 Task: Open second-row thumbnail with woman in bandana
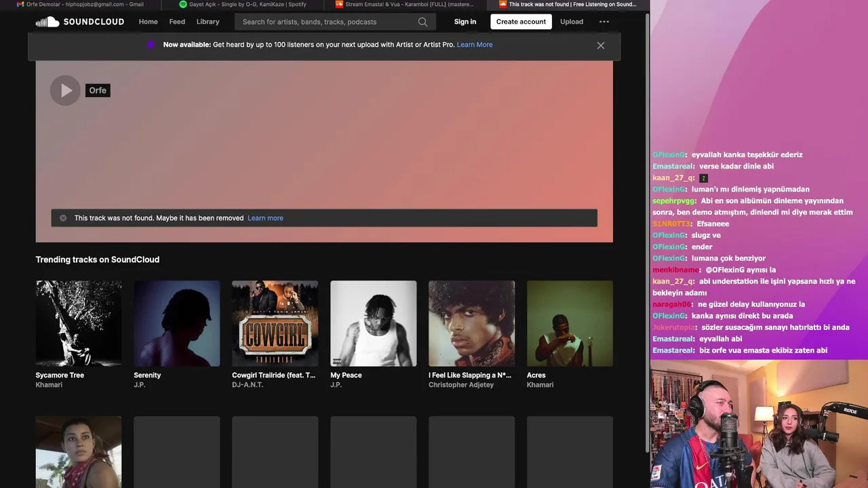pos(79,452)
